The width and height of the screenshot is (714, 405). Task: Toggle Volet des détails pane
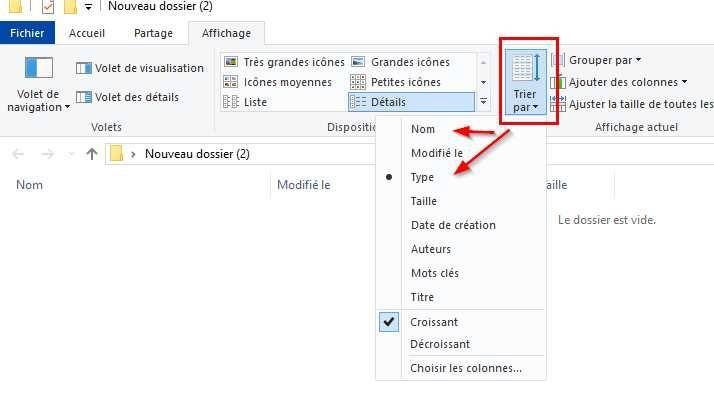tap(128, 97)
